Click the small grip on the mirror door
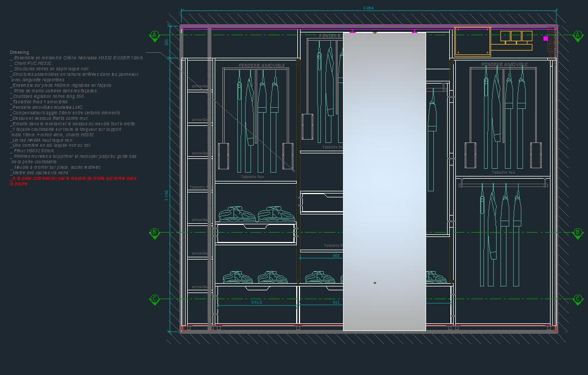588x375 pixels. 375,283
